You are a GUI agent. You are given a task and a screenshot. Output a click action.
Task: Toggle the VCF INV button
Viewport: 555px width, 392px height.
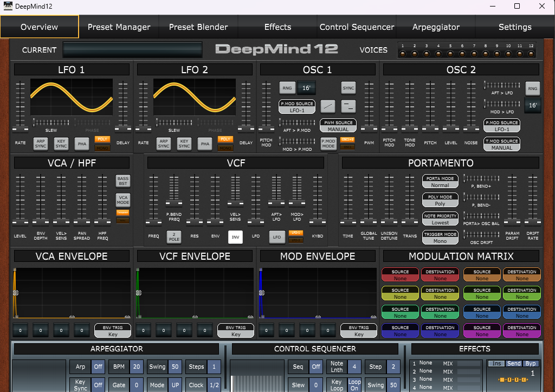(x=235, y=237)
